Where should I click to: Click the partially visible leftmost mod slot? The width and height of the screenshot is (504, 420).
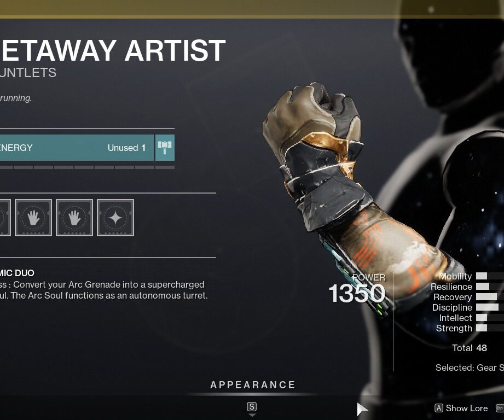[5, 218]
